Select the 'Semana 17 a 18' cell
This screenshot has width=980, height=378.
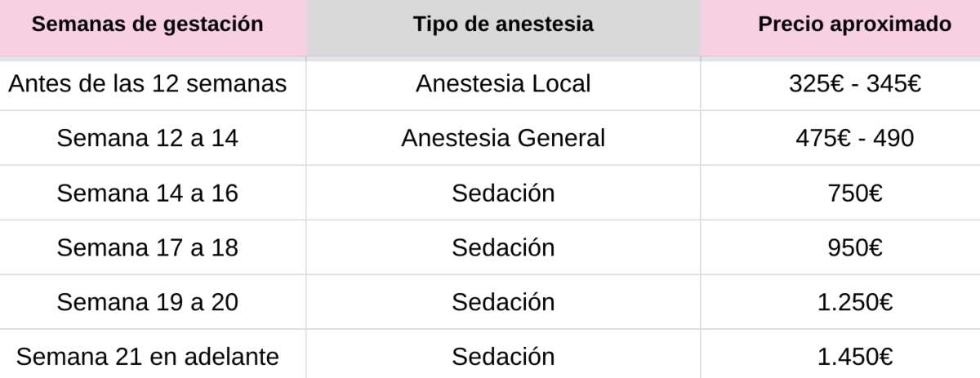(148, 247)
